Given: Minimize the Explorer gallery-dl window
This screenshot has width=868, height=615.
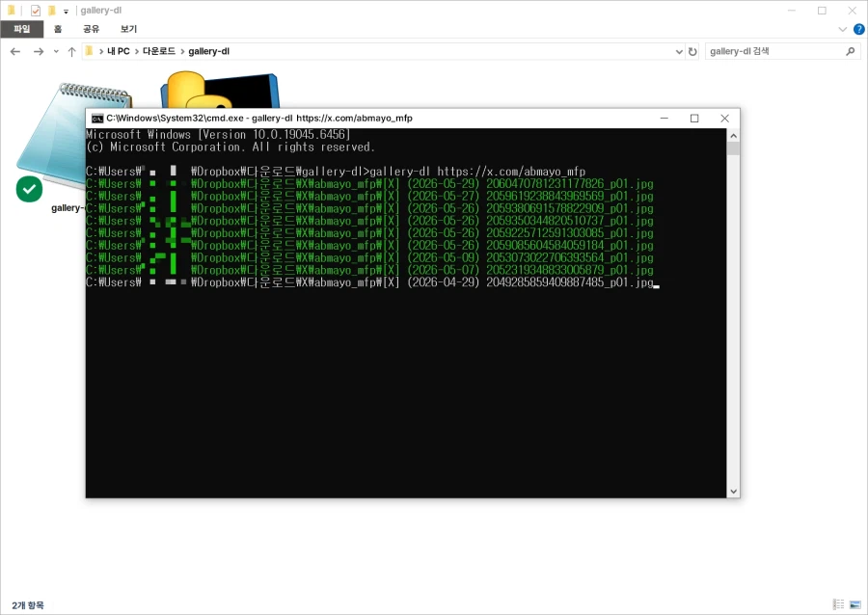Looking at the screenshot, I should point(792,11).
